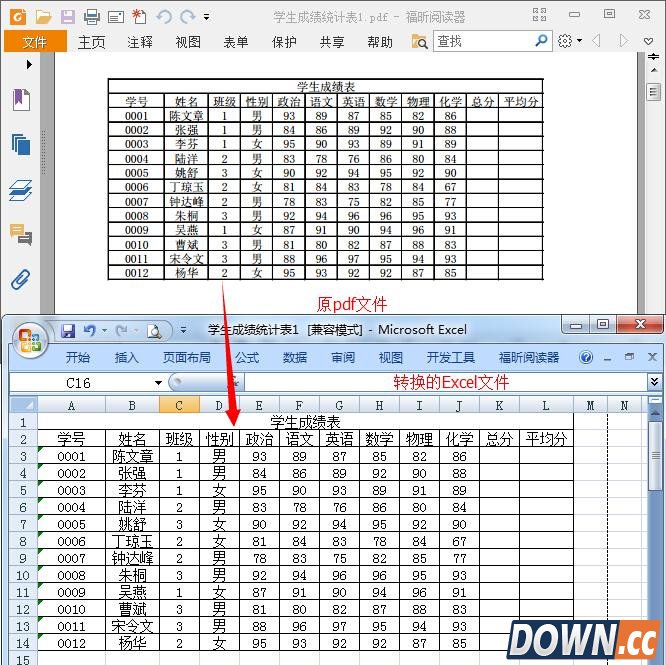
Task: Click the Foxit full screen toggle icon
Action: (539, 14)
